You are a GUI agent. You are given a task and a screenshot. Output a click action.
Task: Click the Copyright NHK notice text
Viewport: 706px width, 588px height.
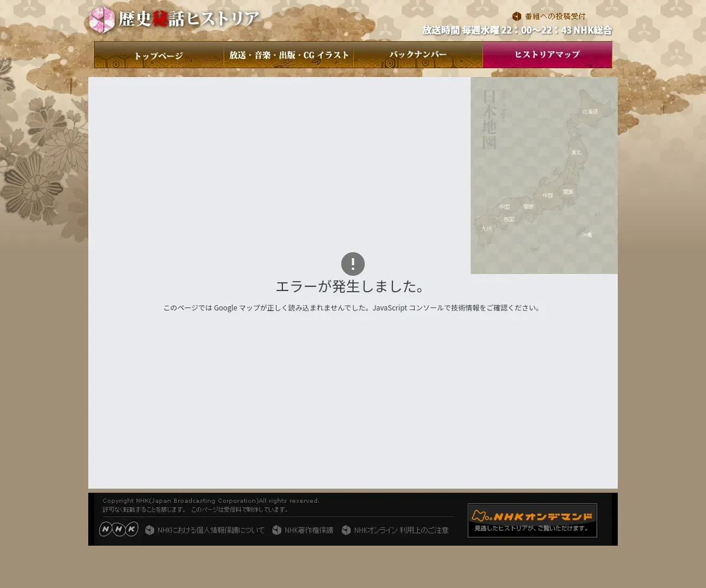[211, 501]
